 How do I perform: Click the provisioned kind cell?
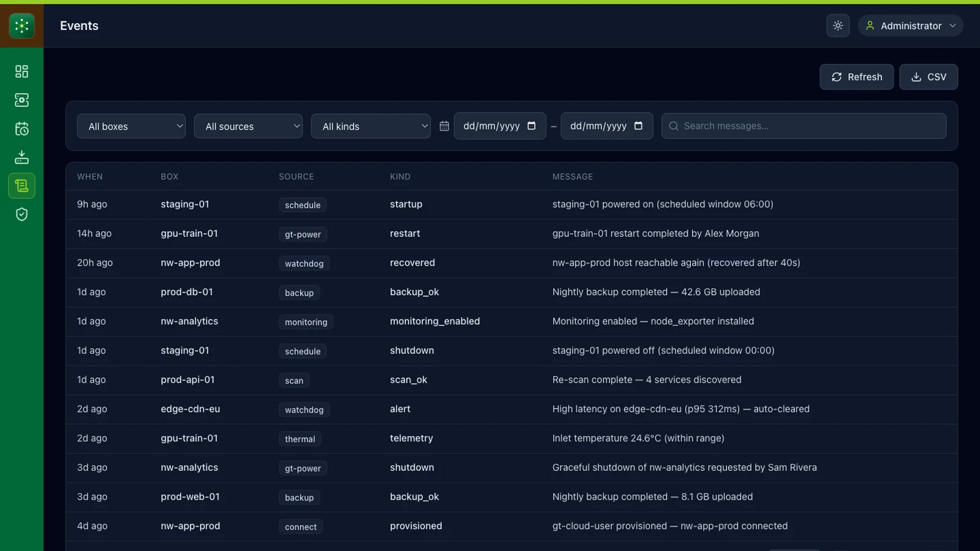coord(416,526)
